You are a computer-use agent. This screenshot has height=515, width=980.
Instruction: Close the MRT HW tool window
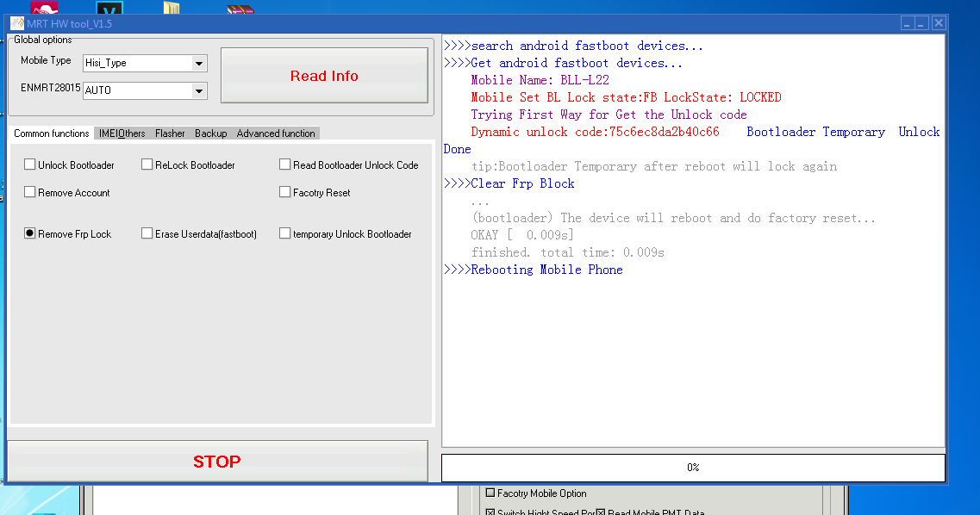(939, 23)
